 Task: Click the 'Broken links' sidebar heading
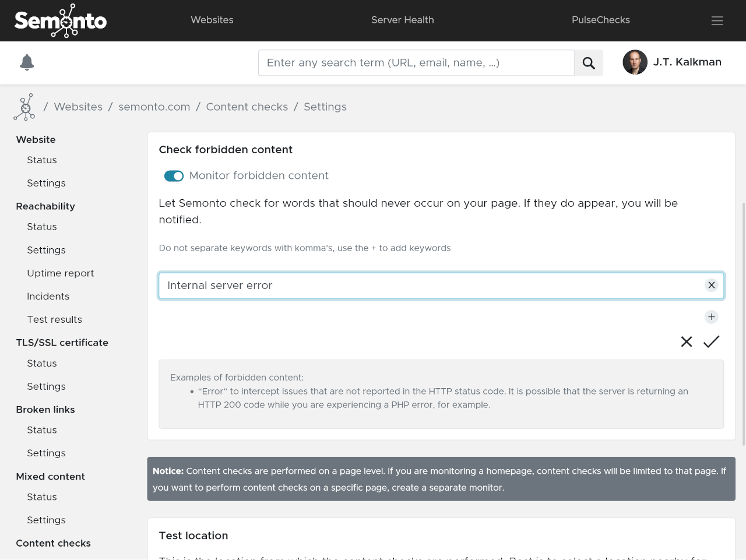tap(45, 410)
